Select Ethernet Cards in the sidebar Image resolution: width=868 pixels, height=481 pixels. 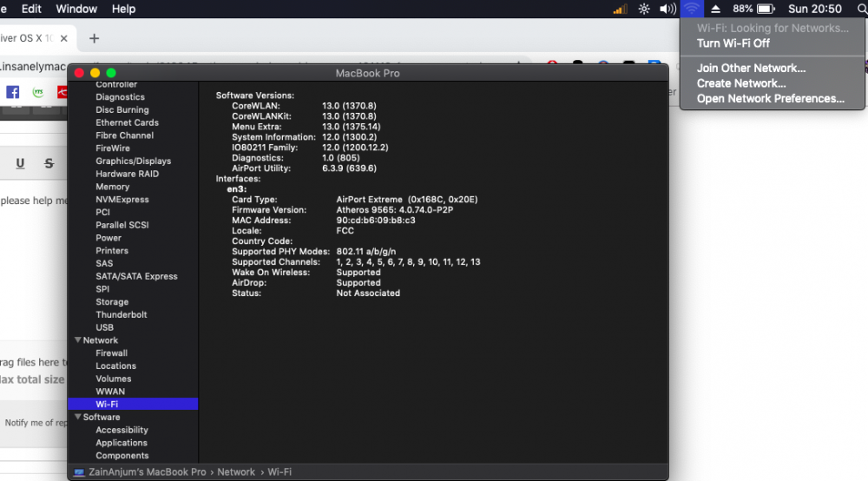click(127, 122)
